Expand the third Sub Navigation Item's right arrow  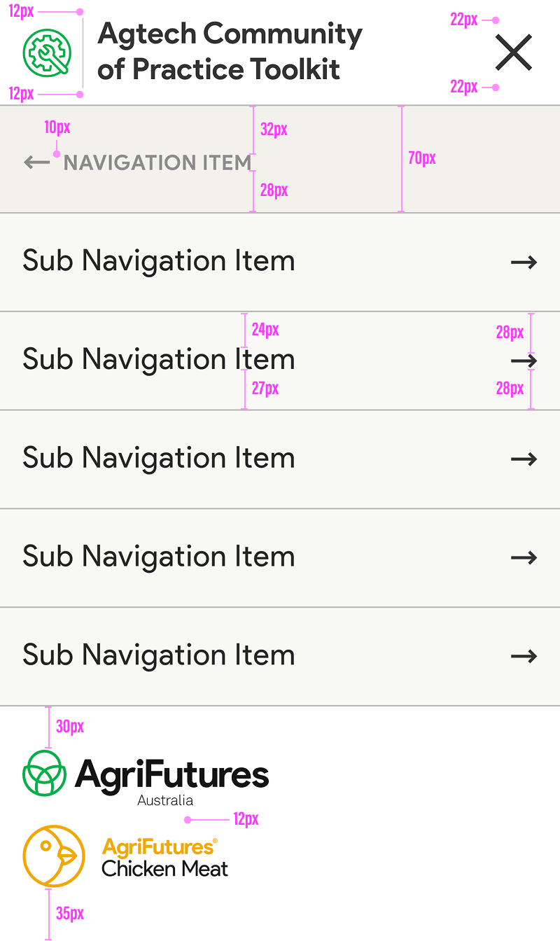click(524, 459)
